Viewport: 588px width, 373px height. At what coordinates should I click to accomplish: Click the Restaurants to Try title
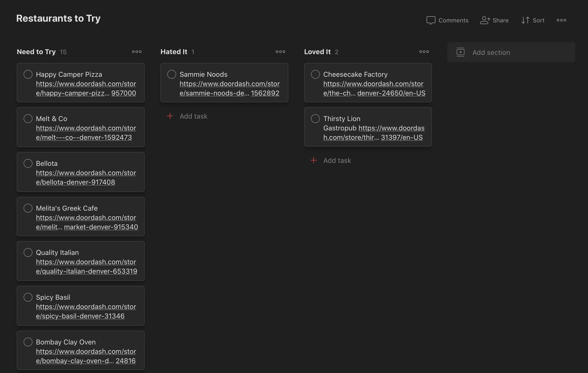coord(58,18)
